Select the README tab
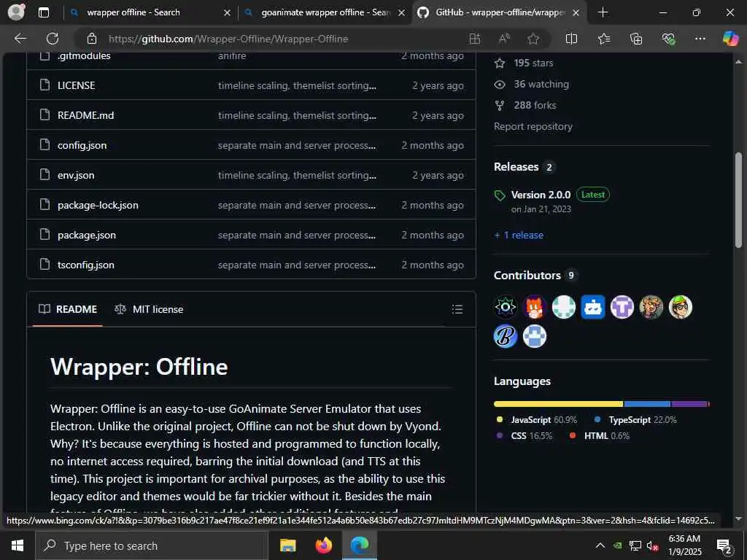 [x=68, y=309]
